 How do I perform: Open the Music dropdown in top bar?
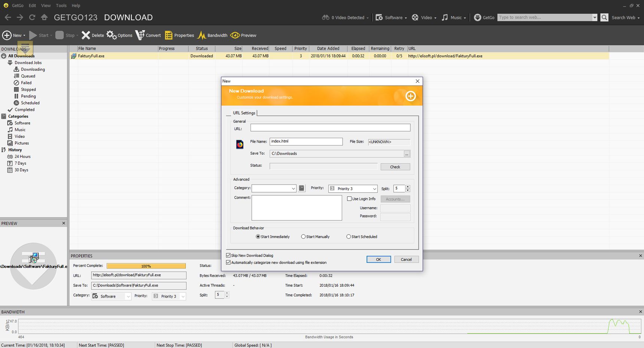tap(454, 17)
